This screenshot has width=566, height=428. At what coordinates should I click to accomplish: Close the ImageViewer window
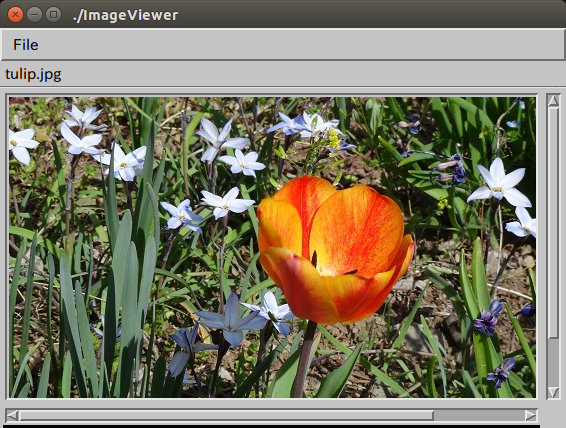15,15
